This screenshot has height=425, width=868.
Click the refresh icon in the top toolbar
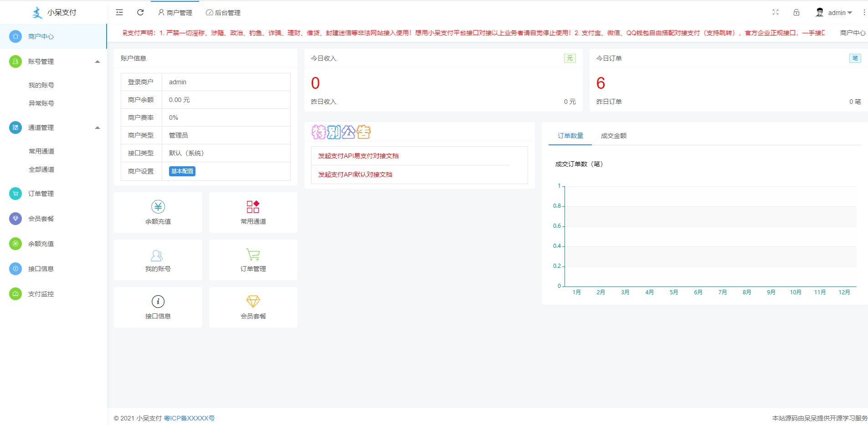[x=140, y=12]
